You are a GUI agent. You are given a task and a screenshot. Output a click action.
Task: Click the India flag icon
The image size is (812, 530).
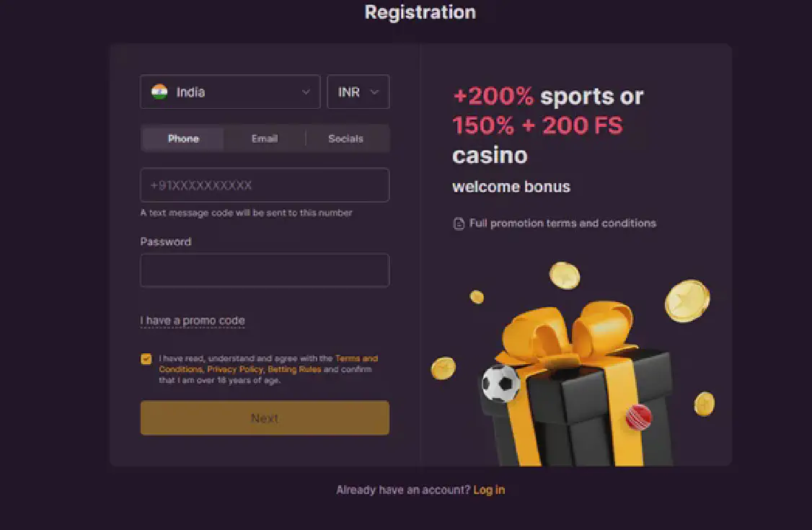pyautogui.click(x=159, y=92)
